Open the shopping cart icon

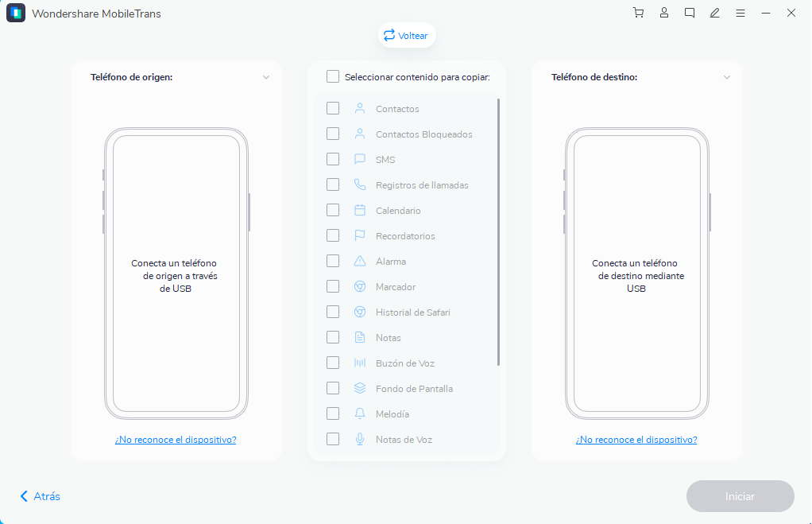click(638, 13)
